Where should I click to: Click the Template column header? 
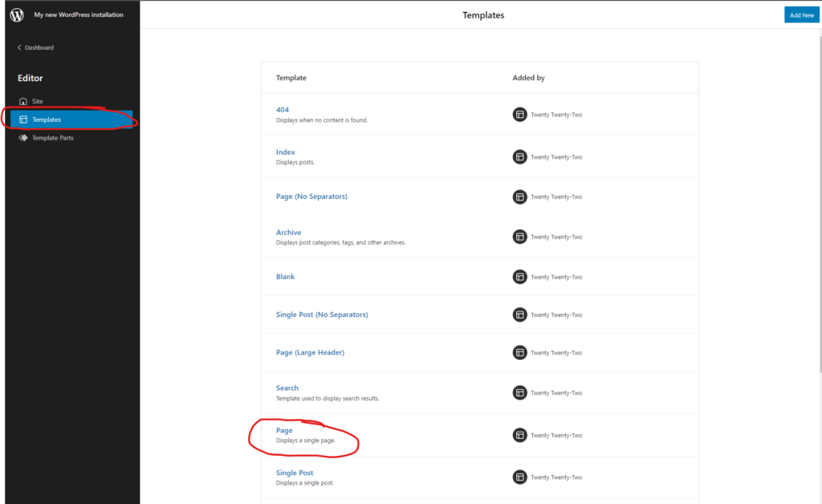point(291,78)
